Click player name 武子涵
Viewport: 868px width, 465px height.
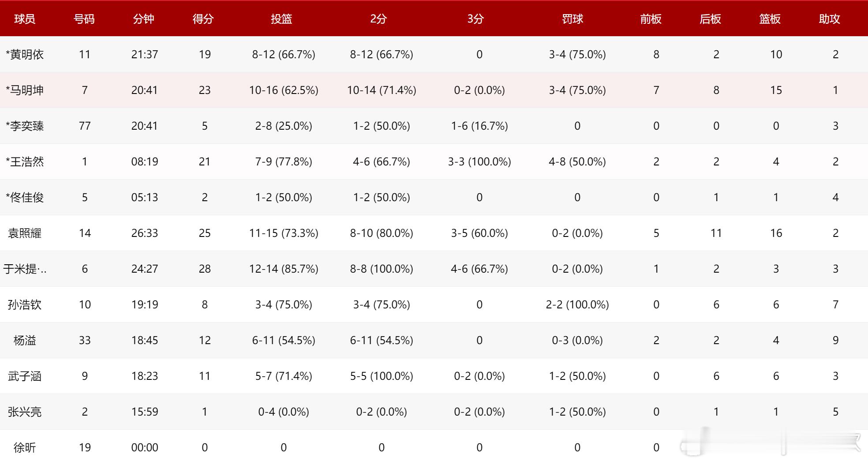pyautogui.click(x=25, y=376)
